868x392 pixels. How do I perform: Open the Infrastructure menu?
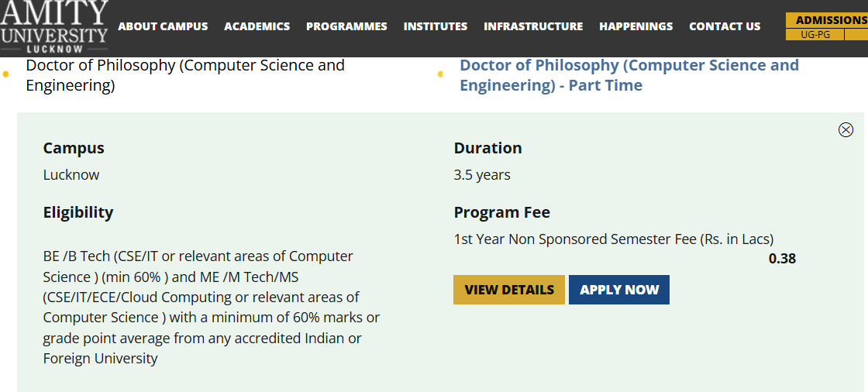533,26
